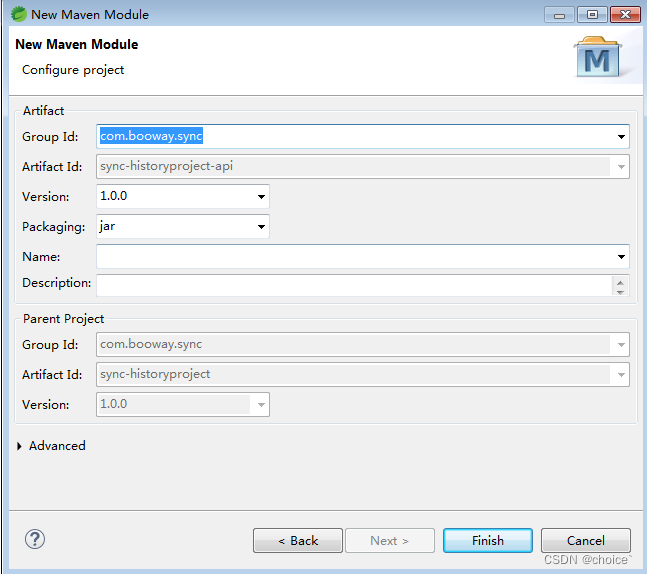Maximize the New Maven Module window
This screenshot has width=647, height=574.
[592, 15]
